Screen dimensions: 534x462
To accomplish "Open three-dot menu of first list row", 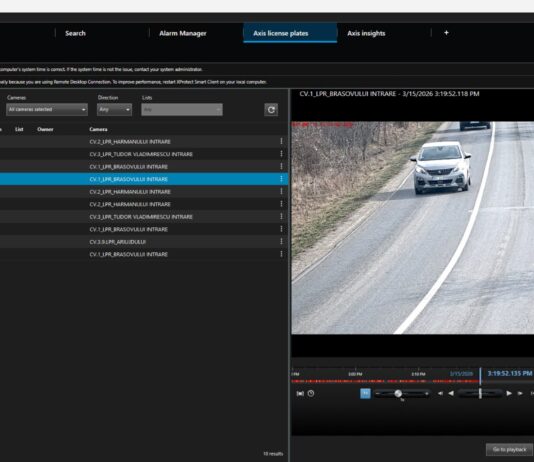I will tap(281, 141).
